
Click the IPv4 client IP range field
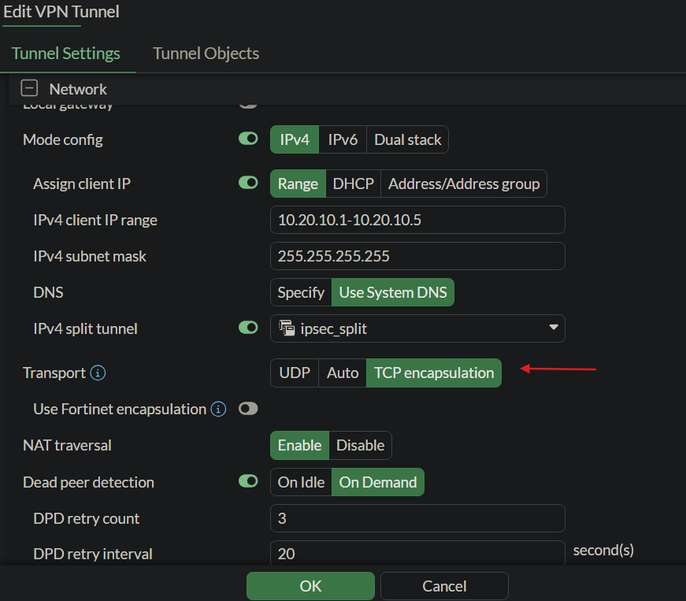coord(417,220)
